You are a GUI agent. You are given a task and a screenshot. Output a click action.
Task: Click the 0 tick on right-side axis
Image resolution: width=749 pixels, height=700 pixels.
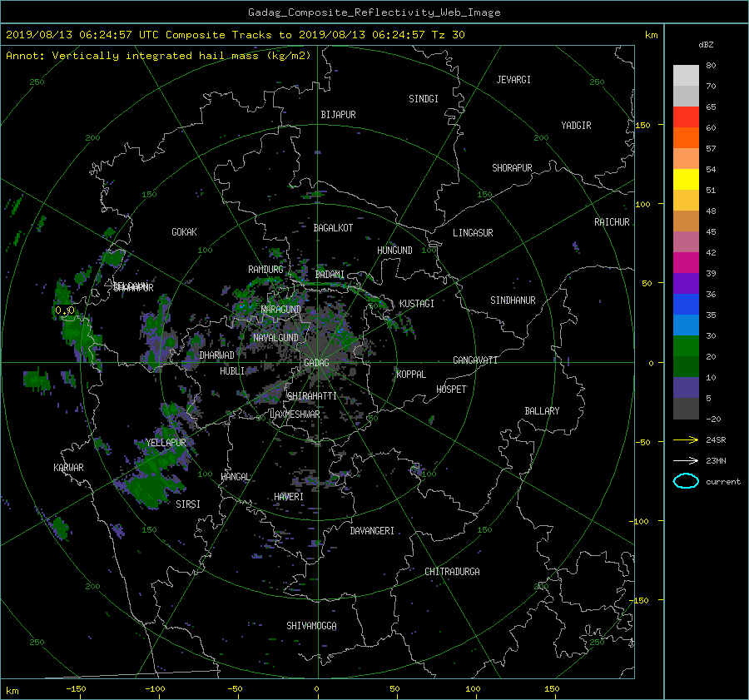pos(651,363)
